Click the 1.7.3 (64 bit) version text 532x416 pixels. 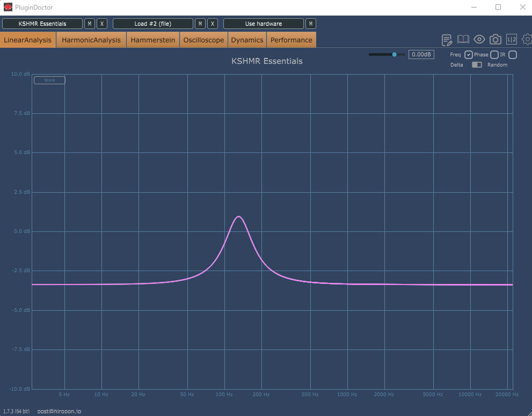16,411
